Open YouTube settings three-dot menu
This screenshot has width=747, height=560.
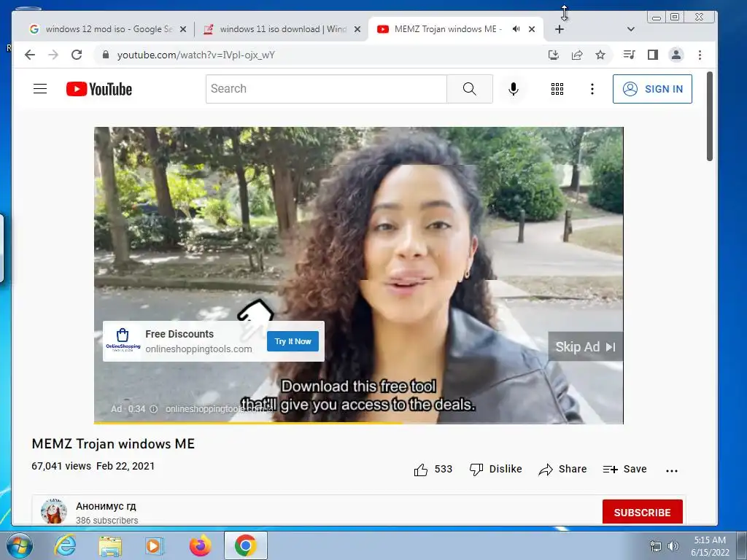(592, 89)
